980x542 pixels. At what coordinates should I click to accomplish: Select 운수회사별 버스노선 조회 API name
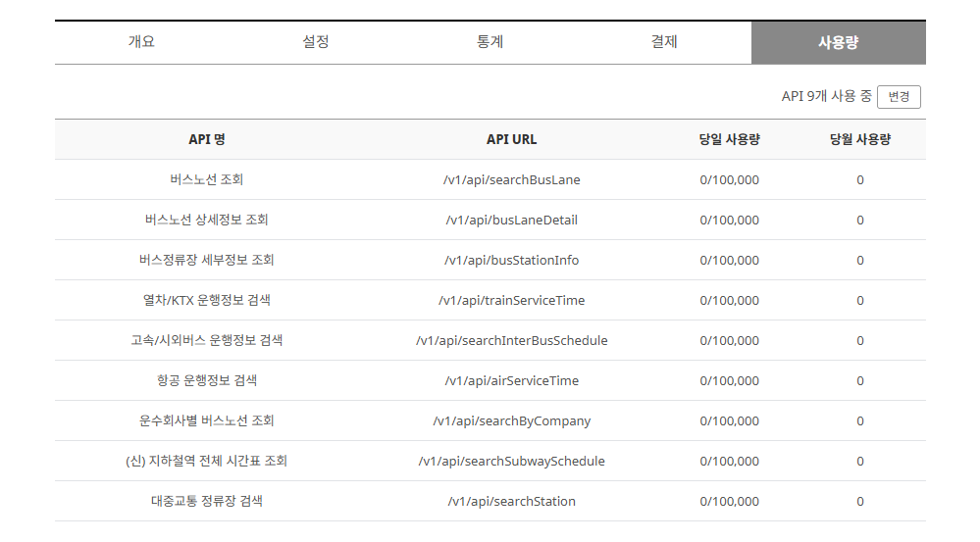207,420
